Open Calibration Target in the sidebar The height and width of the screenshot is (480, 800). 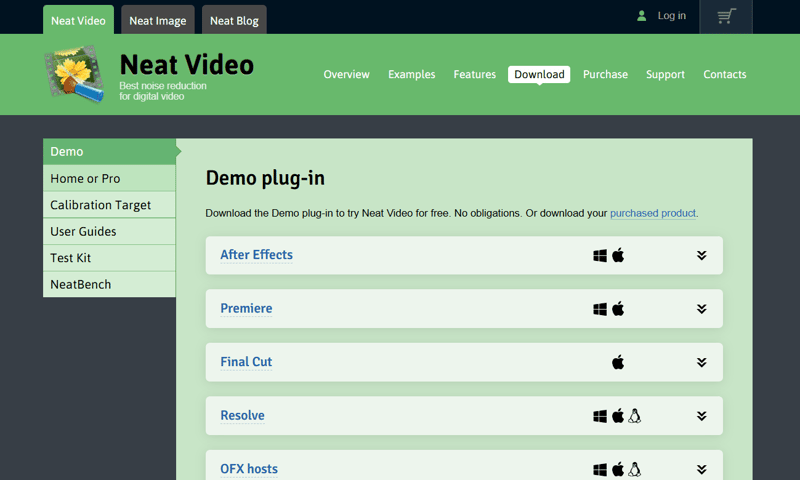click(109, 205)
